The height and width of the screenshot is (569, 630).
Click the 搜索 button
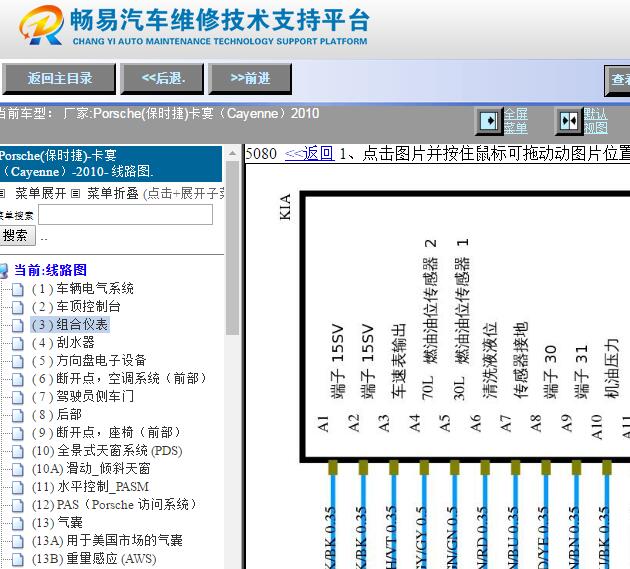tap(16, 235)
